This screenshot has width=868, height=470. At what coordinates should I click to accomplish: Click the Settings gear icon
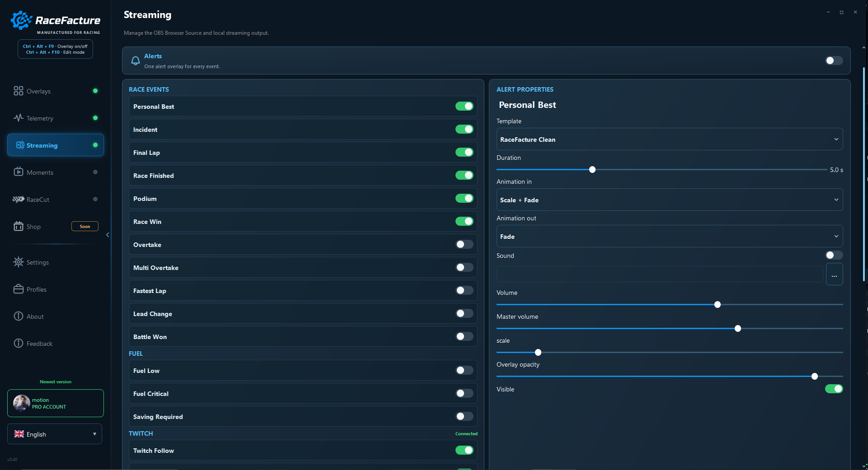[x=18, y=262]
